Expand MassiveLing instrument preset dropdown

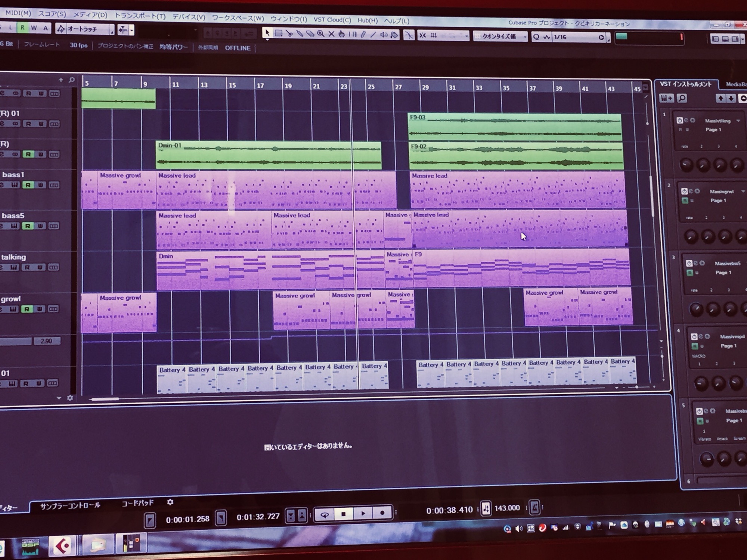738,121
